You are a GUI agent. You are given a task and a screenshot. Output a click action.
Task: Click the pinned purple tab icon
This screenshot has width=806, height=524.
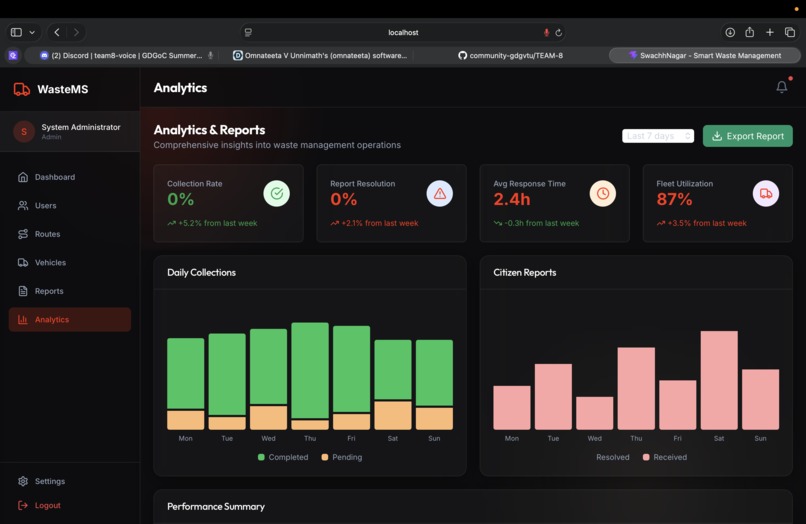click(13, 56)
